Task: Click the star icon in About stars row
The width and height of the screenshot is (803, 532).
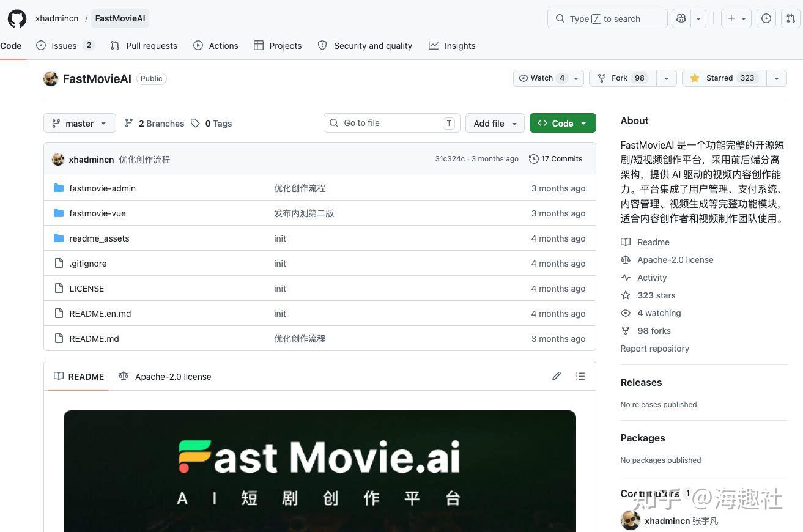Action: [626, 295]
